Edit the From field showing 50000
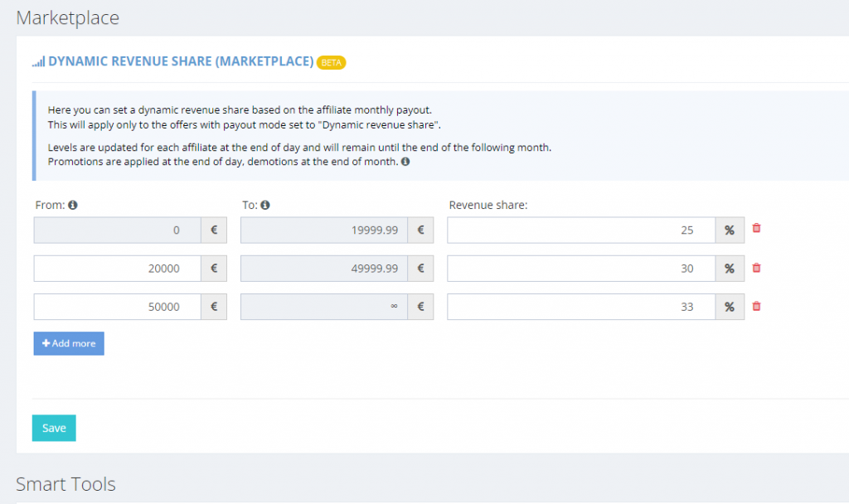Screen dimensions: 849x504 click(x=118, y=307)
